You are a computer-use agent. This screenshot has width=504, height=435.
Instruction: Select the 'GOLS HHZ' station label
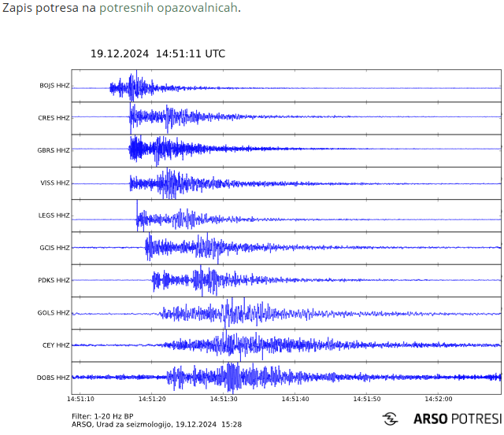tap(54, 313)
